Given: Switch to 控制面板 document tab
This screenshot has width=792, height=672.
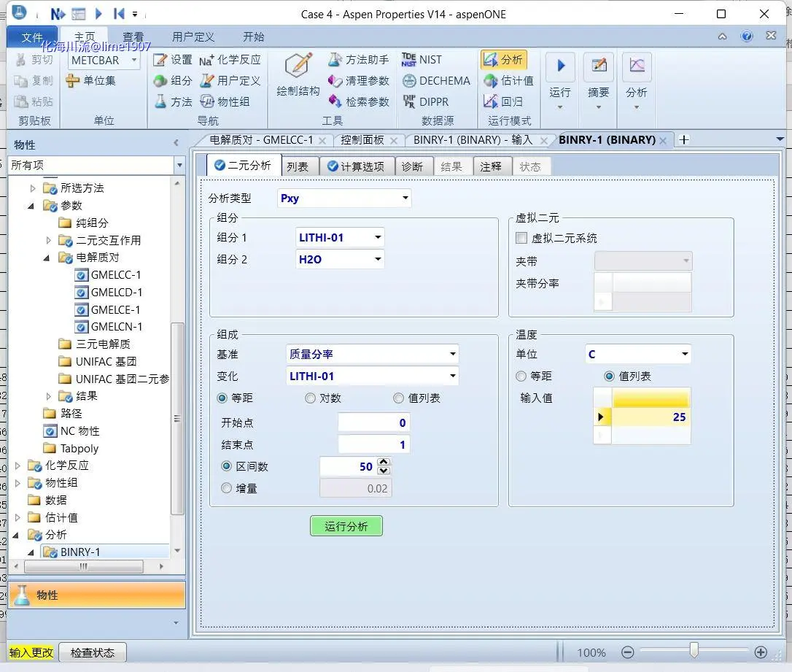Looking at the screenshot, I should (x=362, y=140).
